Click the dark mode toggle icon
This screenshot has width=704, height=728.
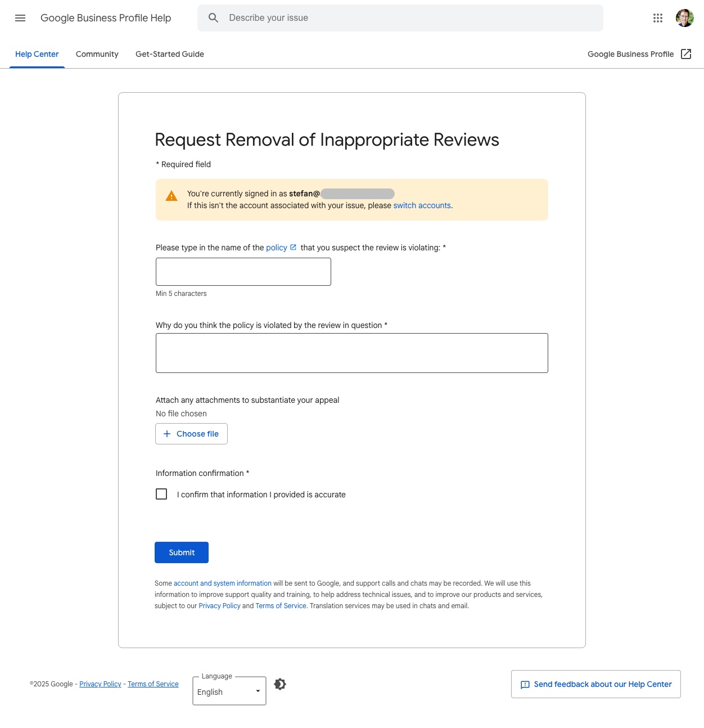click(x=280, y=684)
